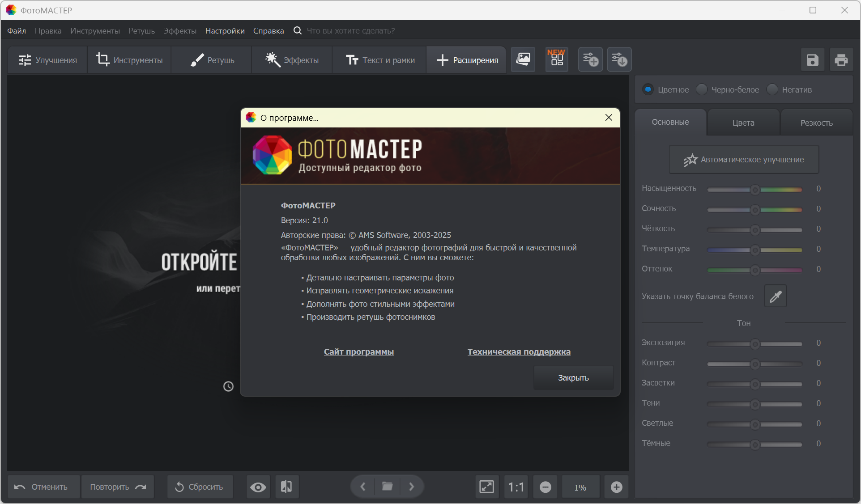Image resolution: width=861 pixels, height=504 pixels.
Task: Click Закрыть button in dialog
Action: (573, 378)
